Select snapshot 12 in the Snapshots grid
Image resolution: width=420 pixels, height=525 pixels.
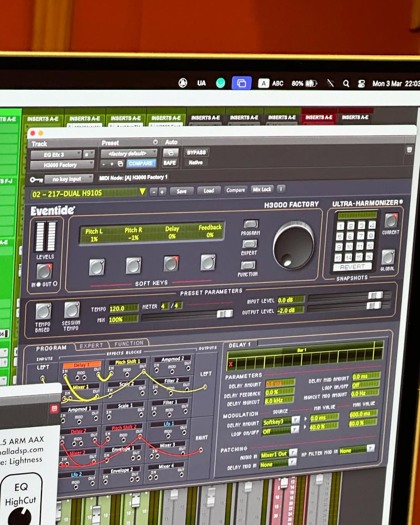point(370,246)
